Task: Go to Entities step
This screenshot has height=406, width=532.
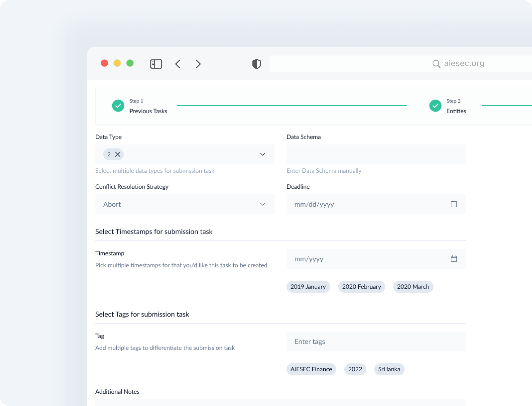Action: point(456,111)
